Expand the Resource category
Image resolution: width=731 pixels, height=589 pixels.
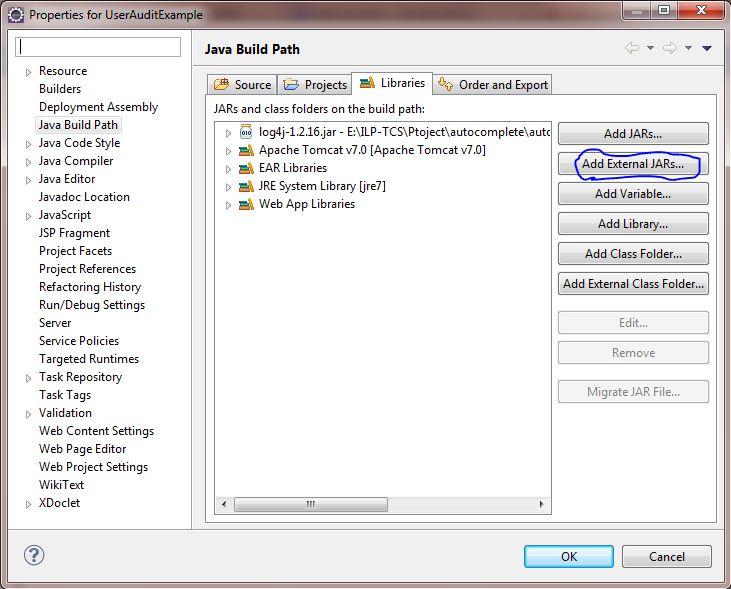(28, 72)
